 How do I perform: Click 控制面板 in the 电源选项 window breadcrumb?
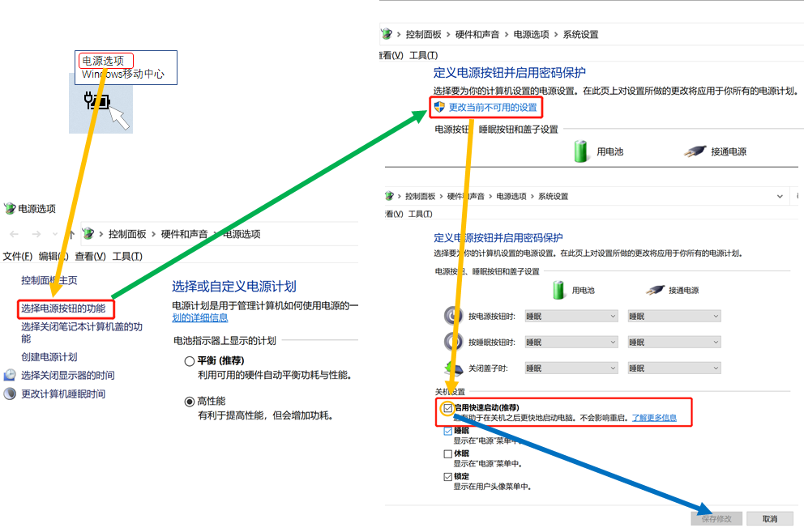(x=127, y=234)
